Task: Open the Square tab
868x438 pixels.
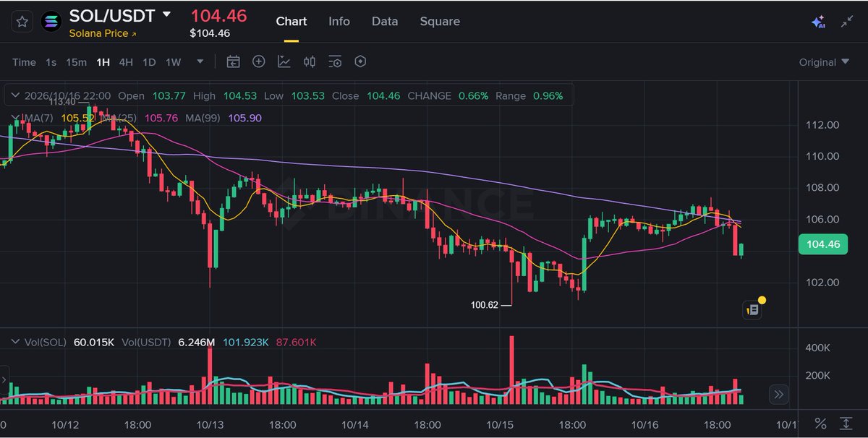Action: click(x=440, y=21)
